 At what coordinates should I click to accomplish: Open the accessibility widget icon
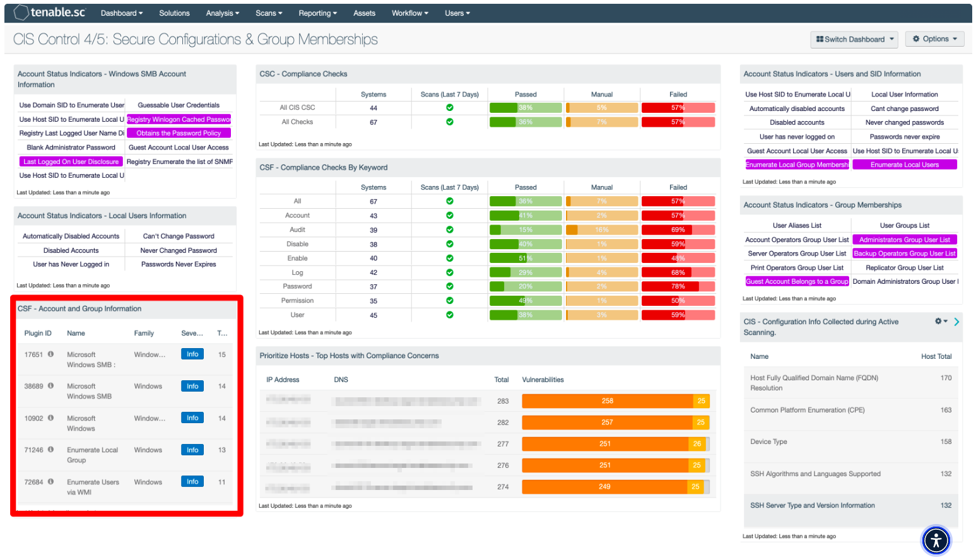[936, 540]
